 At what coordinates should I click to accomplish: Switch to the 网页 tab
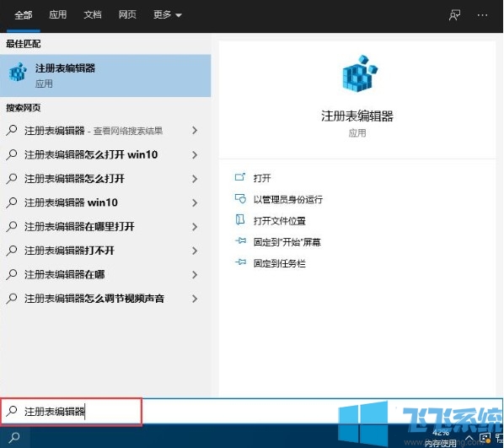pos(127,15)
